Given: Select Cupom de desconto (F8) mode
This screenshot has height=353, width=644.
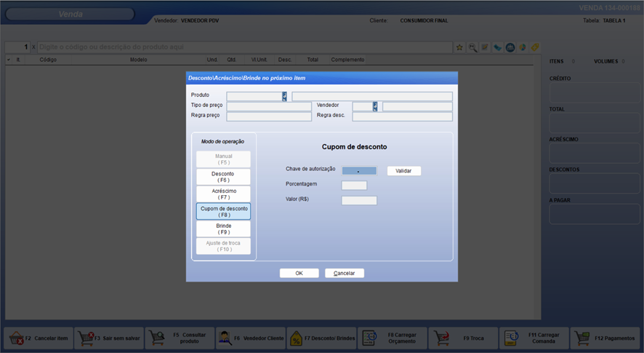Looking at the screenshot, I should (x=223, y=212).
